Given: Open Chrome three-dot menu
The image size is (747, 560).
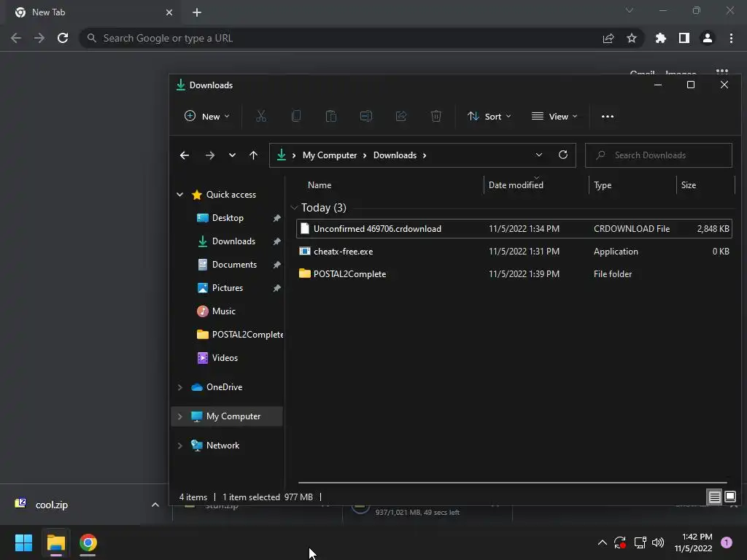Looking at the screenshot, I should [731, 38].
